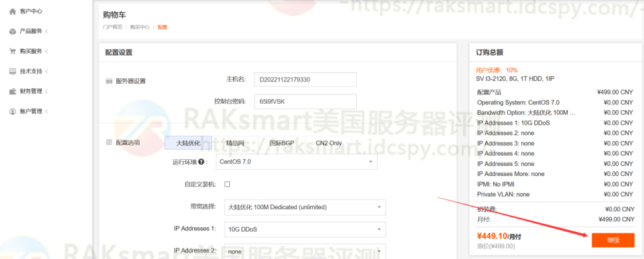Screen dimensions: 644x259
Task: Open the 运行环境 CentOS 7.0 dropdown
Action: 296,162
